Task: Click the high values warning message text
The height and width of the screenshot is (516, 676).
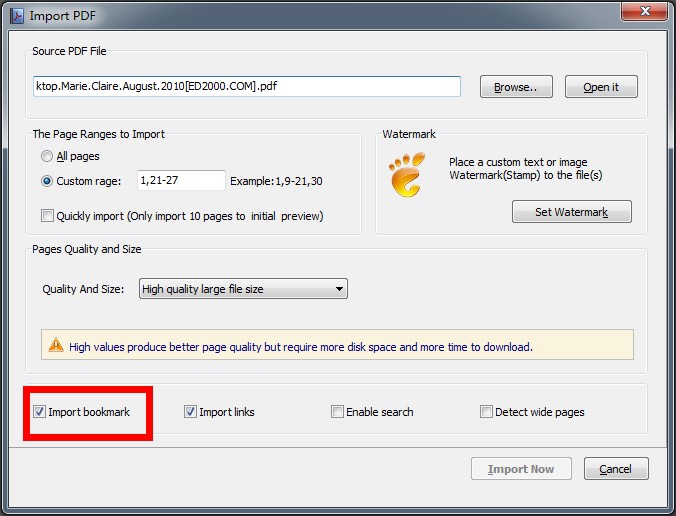Action: (300, 347)
